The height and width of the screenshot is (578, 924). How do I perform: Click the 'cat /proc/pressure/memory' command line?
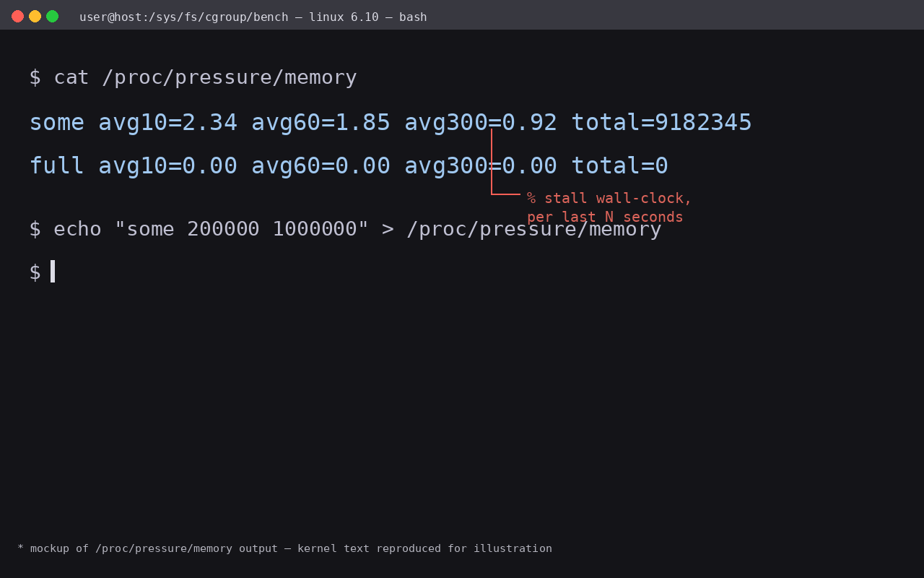click(x=193, y=77)
